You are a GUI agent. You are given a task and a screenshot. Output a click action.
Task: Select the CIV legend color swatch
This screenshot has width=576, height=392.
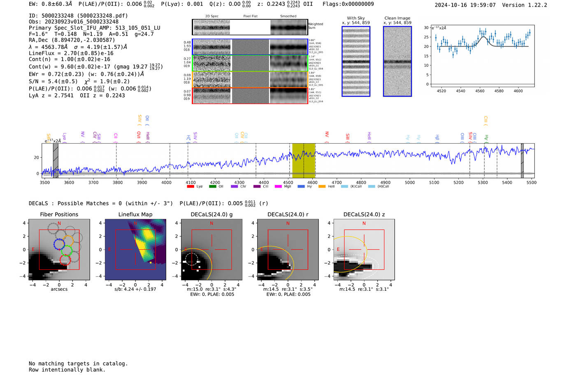coord(235,187)
